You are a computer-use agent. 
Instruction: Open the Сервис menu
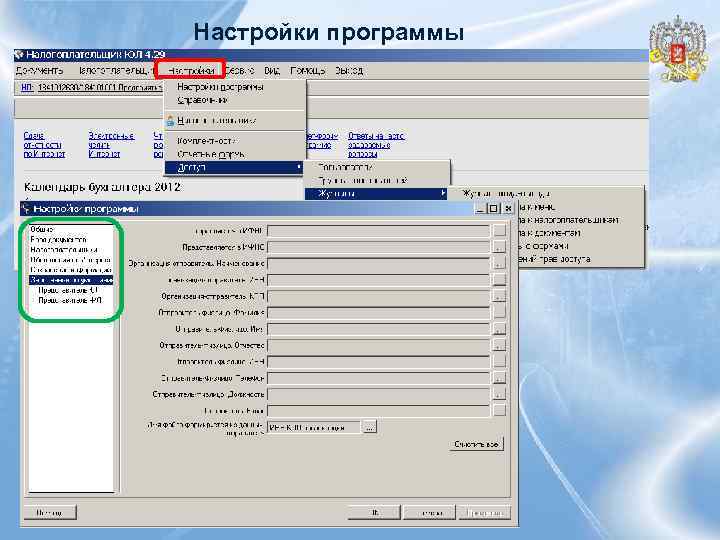(x=239, y=71)
